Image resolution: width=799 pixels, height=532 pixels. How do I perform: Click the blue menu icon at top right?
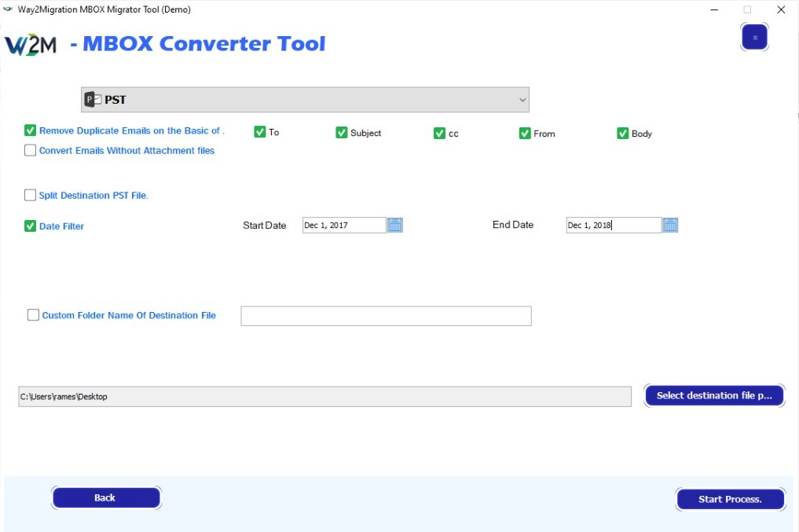tap(754, 37)
